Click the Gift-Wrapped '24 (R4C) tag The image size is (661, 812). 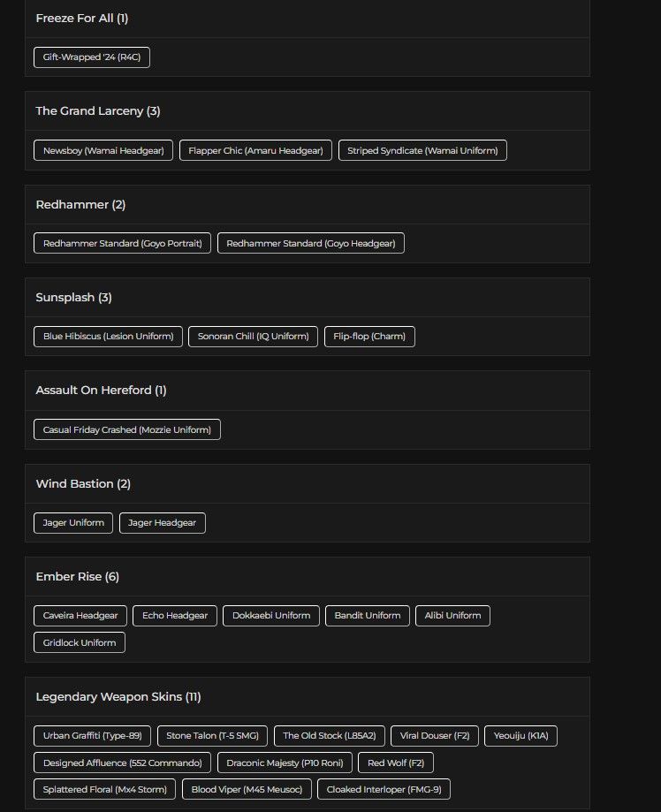[93, 57]
